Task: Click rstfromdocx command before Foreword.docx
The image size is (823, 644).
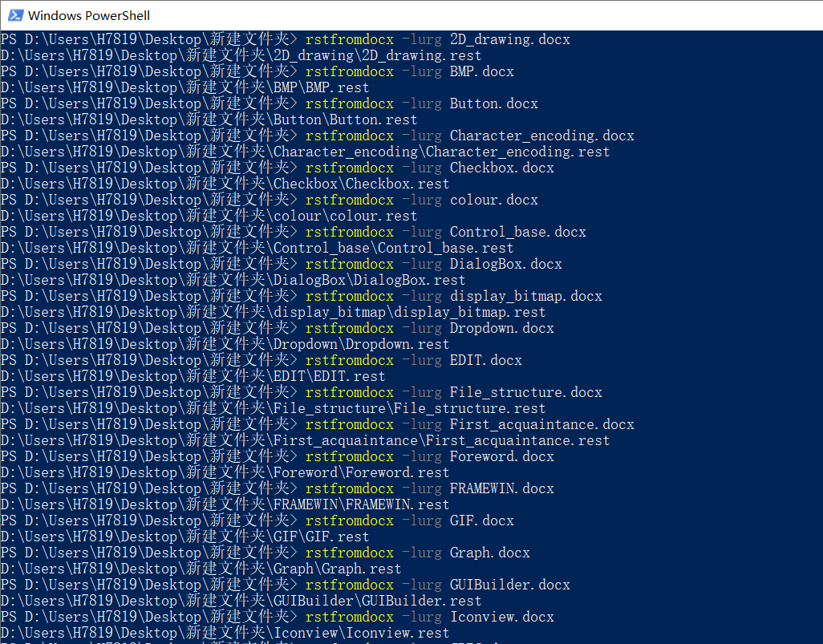Action: [350, 456]
